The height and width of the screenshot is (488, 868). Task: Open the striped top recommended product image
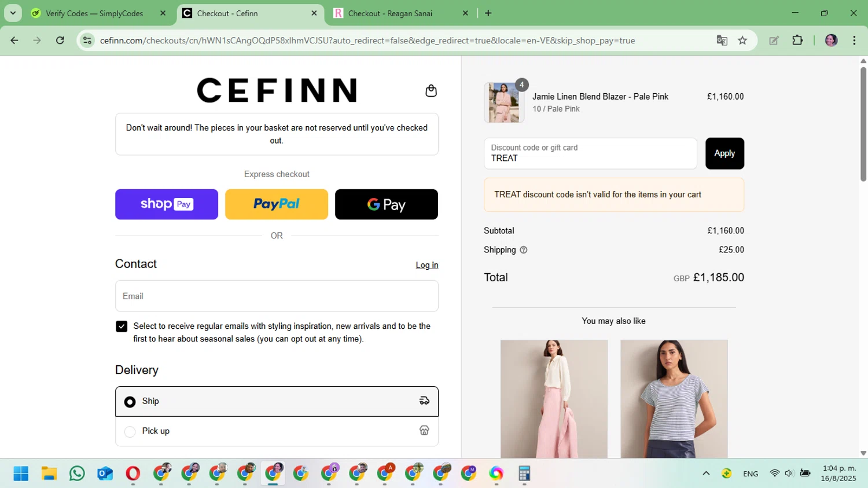pyautogui.click(x=674, y=399)
